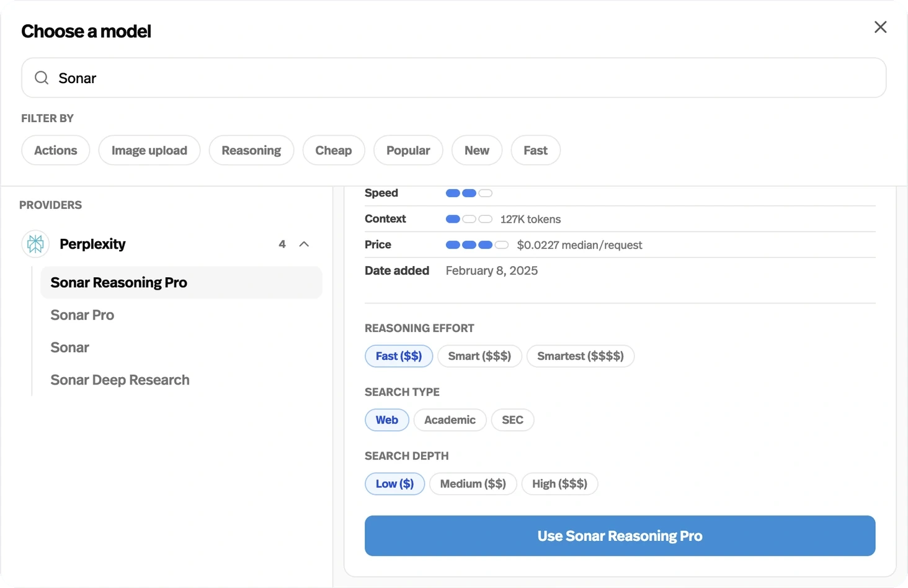Viewport: 908px width, 588px height.
Task: Focus the model search field containing Sonar
Action: pos(453,78)
